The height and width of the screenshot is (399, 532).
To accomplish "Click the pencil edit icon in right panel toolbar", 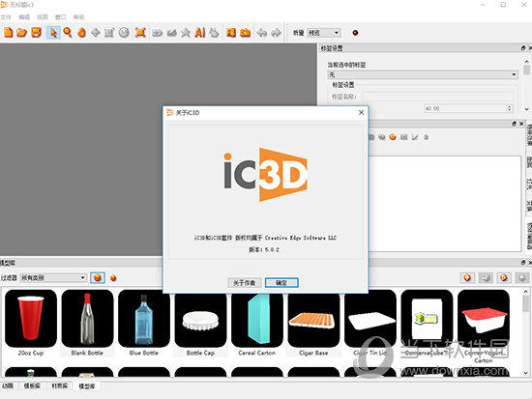I will pyautogui.click(x=415, y=137).
